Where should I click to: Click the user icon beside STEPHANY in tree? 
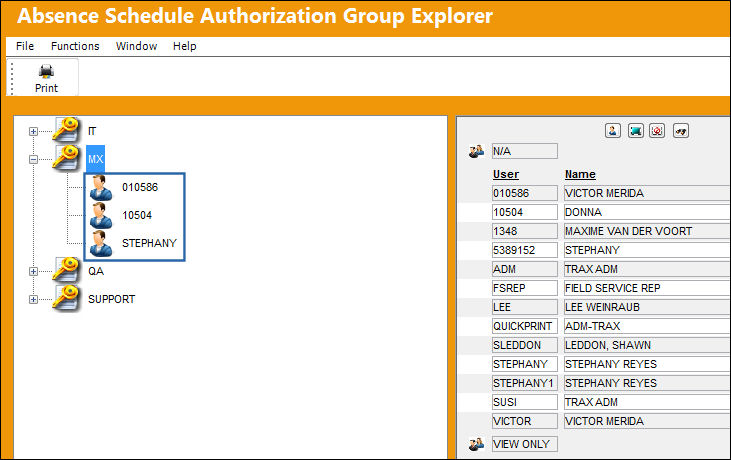(101, 243)
